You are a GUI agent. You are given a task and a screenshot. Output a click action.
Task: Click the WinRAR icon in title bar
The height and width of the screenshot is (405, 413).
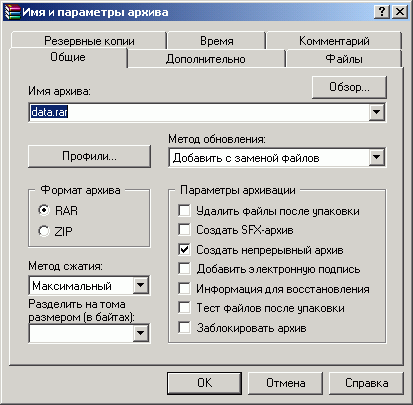[12, 12]
